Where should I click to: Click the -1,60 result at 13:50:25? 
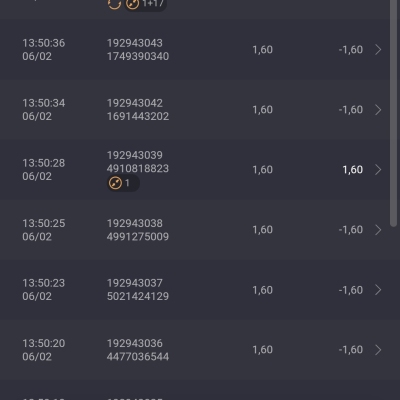tap(351, 230)
